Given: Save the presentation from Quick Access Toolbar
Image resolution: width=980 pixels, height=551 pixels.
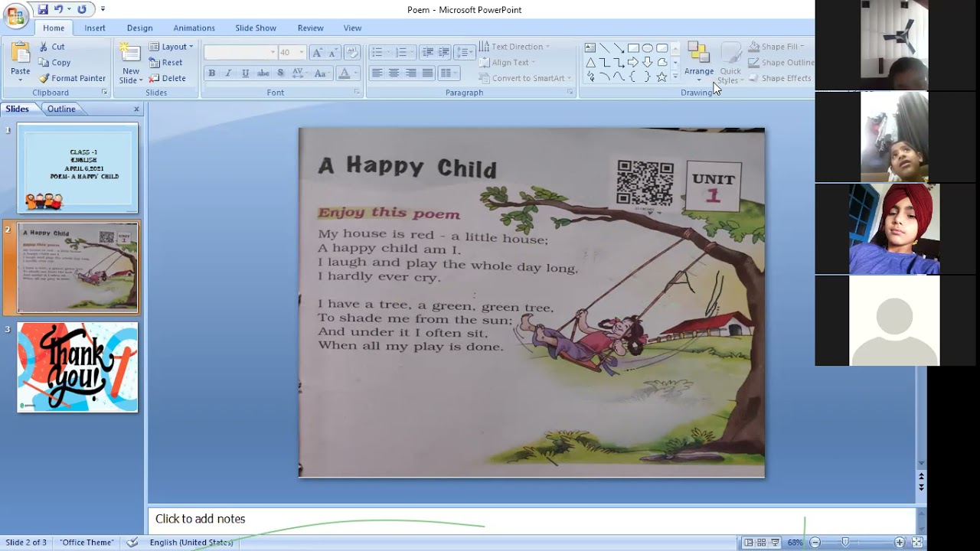Looking at the screenshot, I should tap(43, 10).
